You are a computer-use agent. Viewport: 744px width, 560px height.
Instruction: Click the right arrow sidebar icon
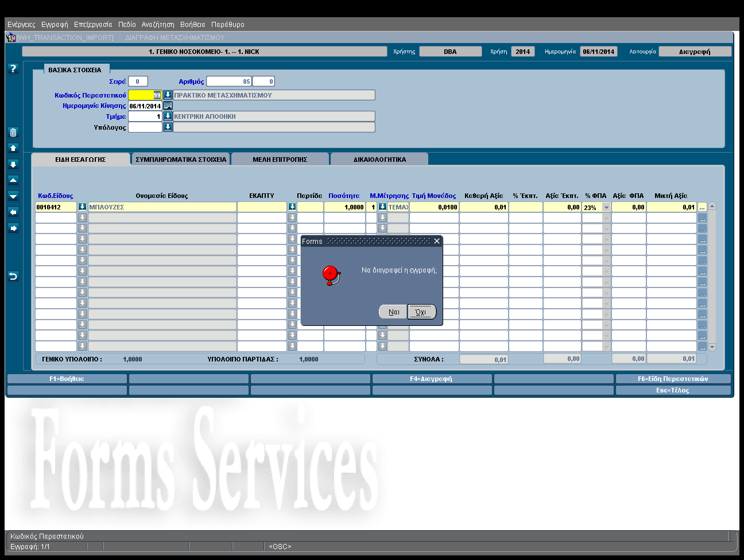pyautogui.click(x=13, y=228)
